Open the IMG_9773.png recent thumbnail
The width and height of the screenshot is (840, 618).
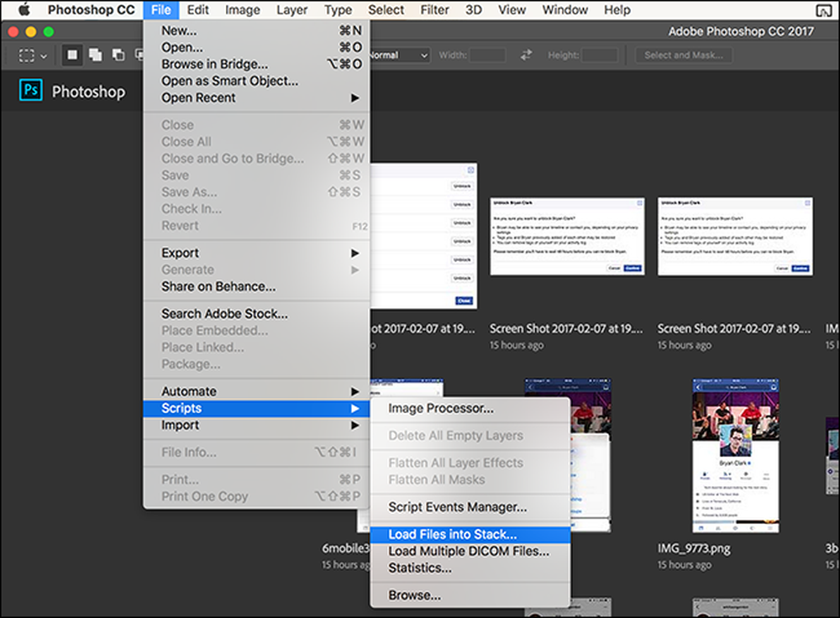736,456
